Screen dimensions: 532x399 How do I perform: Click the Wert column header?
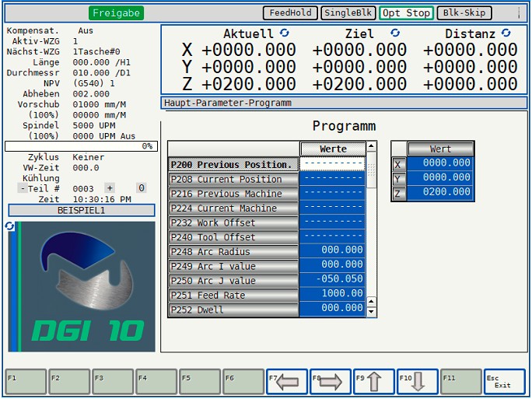440,149
